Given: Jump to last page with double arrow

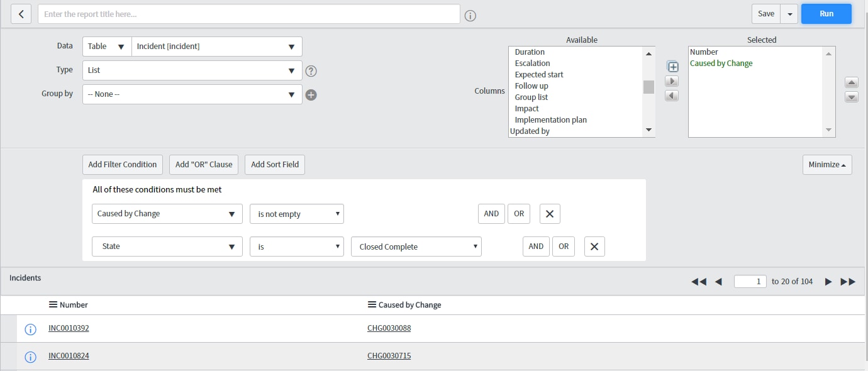Looking at the screenshot, I should pyautogui.click(x=848, y=282).
